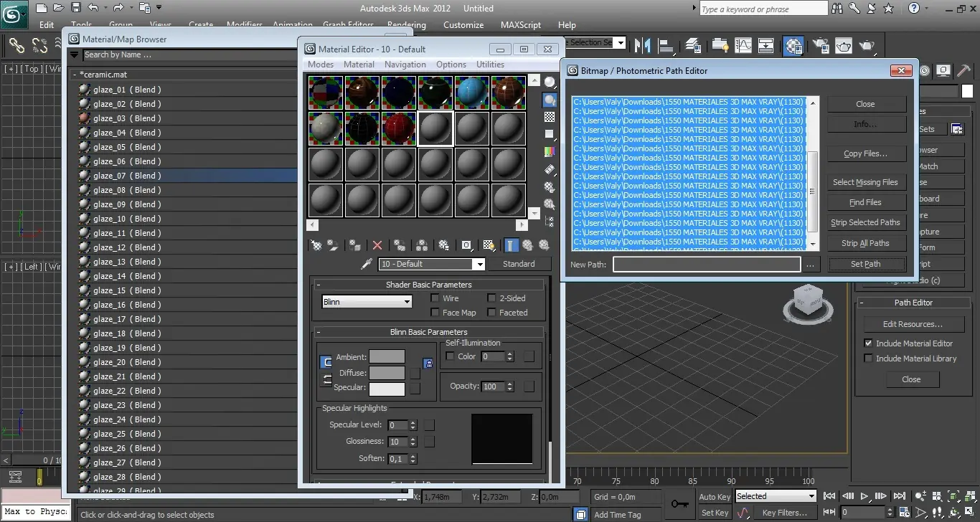980x522 pixels.
Task: Check the Self-Illumination Color checkbox
Action: tap(450, 356)
